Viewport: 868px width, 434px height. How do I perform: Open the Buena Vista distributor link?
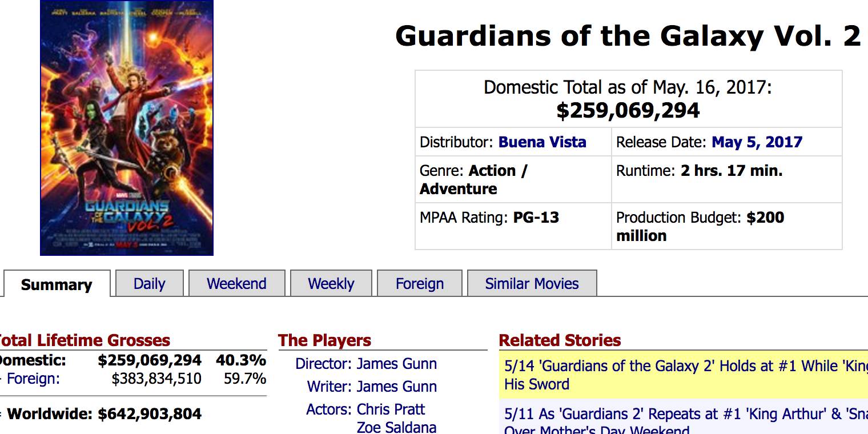click(x=542, y=142)
